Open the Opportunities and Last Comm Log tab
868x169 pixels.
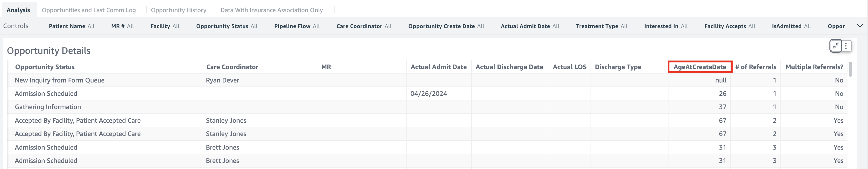point(89,10)
